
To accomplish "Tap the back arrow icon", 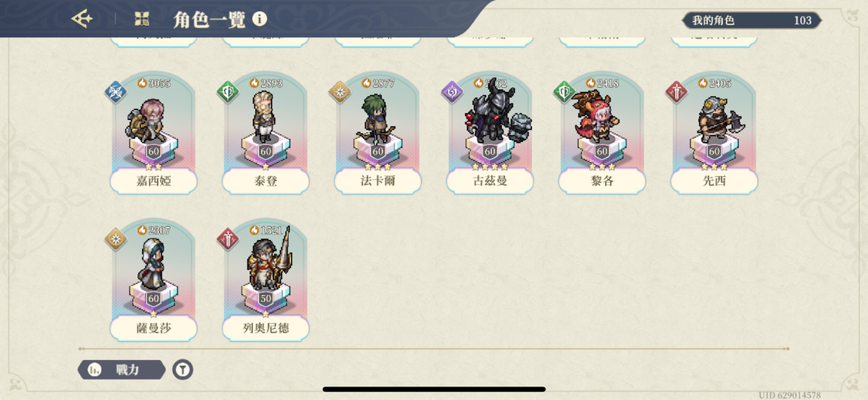I will tap(82, 20).
